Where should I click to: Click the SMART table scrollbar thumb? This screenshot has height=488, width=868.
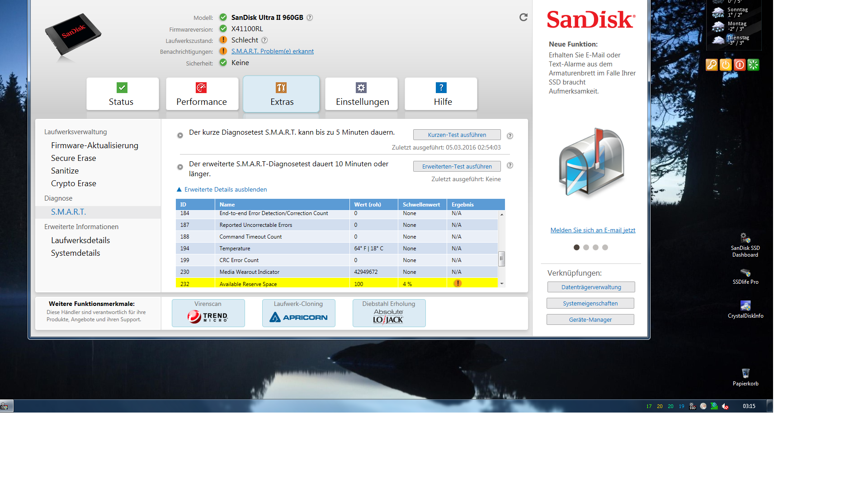click(501, 259)
